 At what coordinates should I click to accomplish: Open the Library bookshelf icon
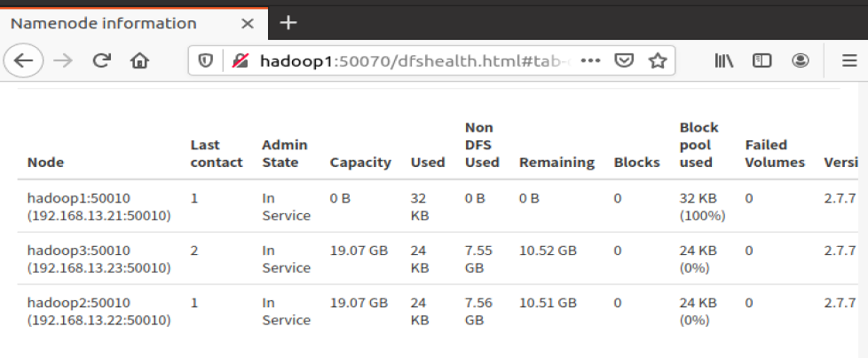[x=724, y=60]
